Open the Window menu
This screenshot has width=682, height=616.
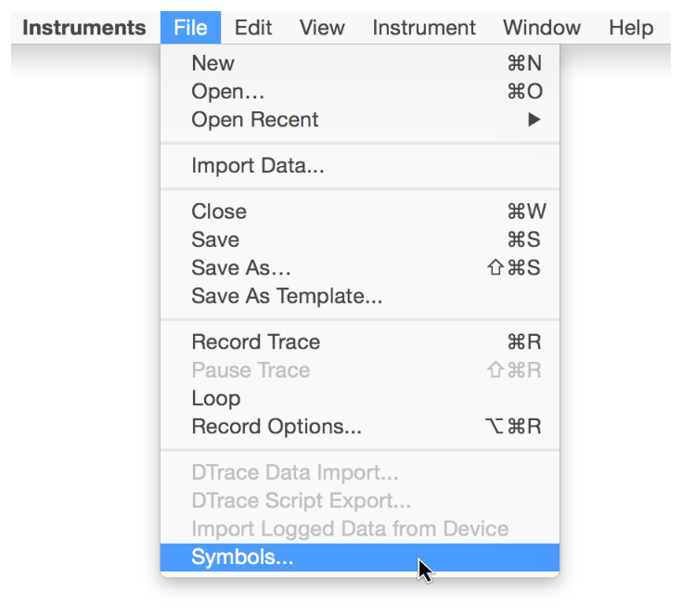point(542,28)
